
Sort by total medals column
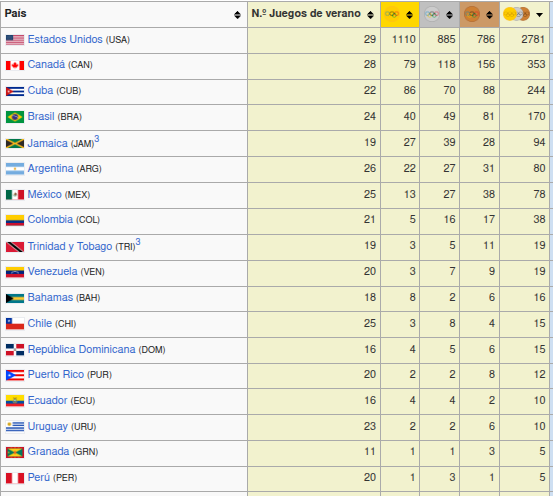click(x=539, y=14)
